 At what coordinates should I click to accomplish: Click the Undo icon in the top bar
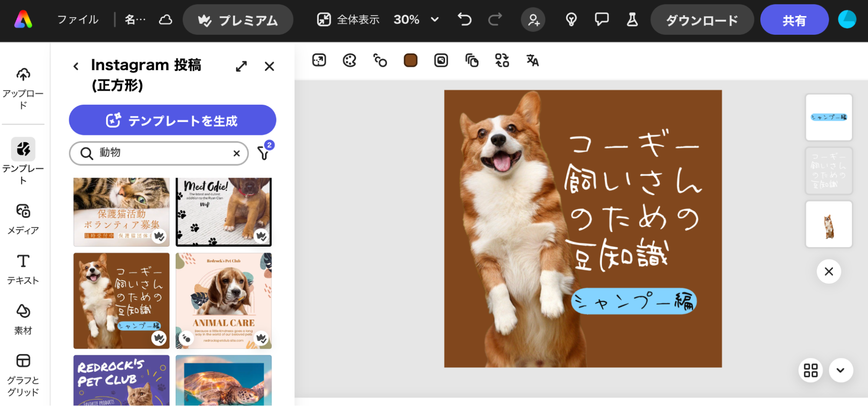[x=464, y=20]
